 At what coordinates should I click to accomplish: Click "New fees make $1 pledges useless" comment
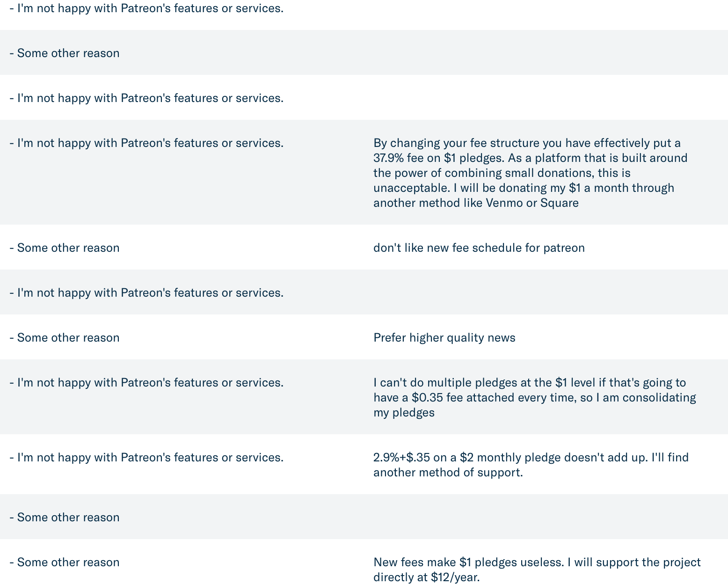537,569
